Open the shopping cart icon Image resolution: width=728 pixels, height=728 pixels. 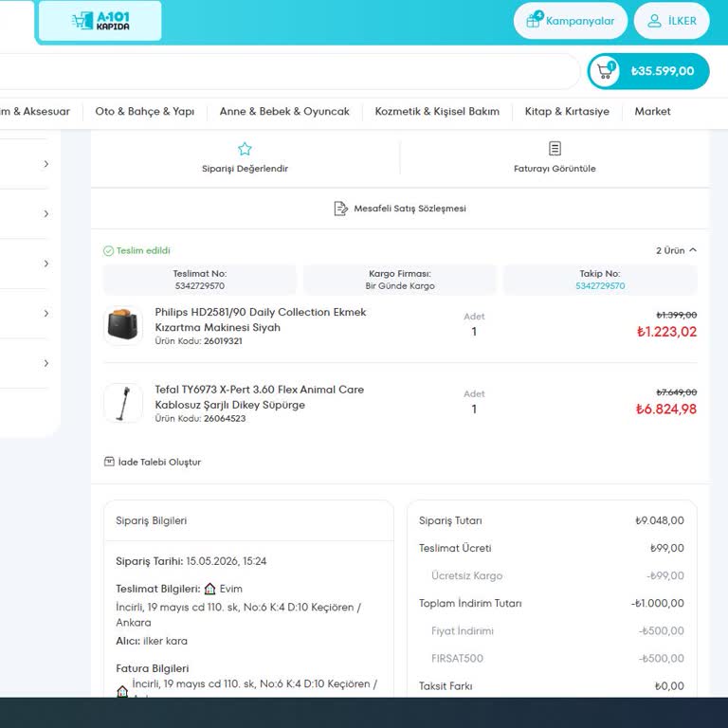click(604, 71)
